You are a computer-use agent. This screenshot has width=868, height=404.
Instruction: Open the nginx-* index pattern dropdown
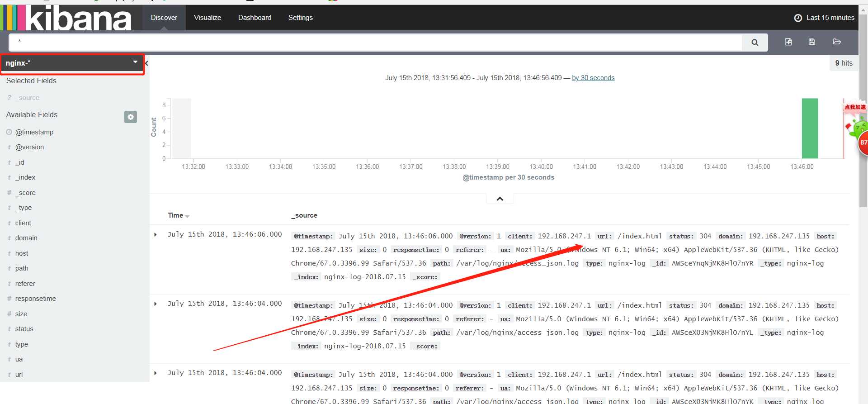pyautogui.click(x=72, y=63)
